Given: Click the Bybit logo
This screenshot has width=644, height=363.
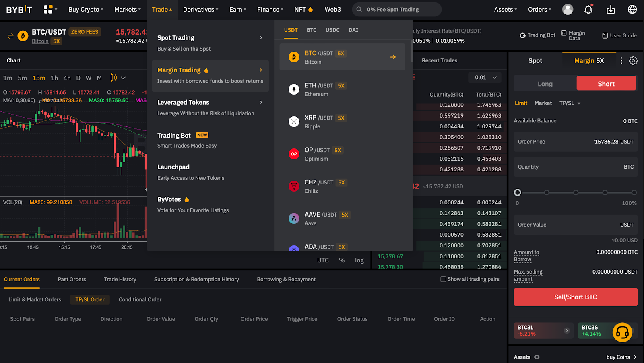Looking at the screenshot, I should point(19,9).
